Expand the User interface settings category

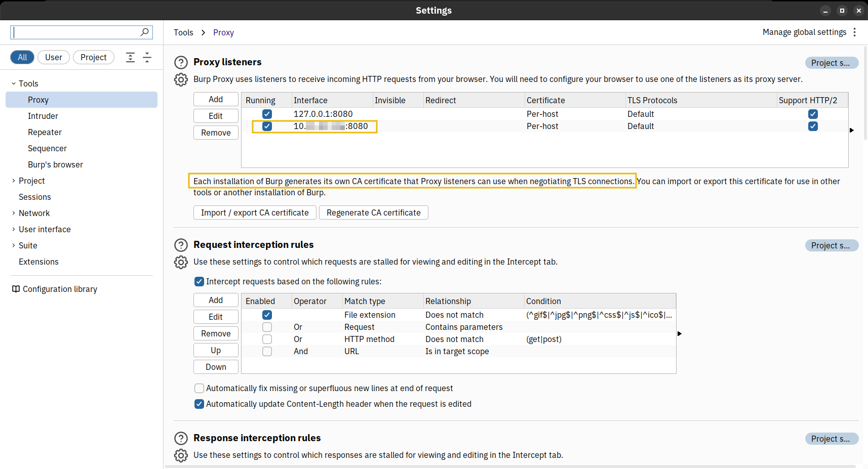[14, 230]
